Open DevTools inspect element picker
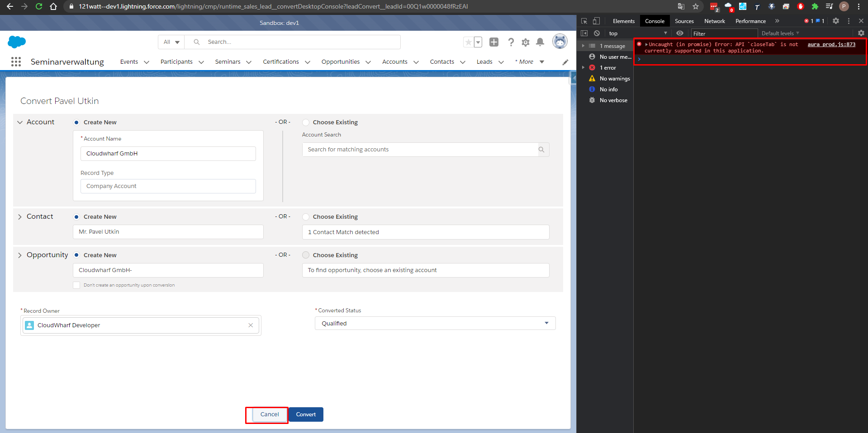 coord(584,21)
